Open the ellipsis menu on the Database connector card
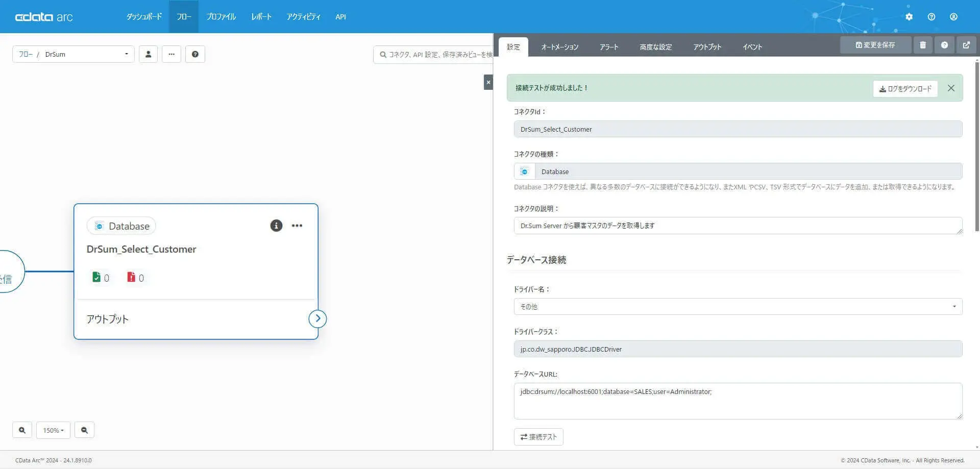Viewport: 980px width, 469px height. pos(297,226)
